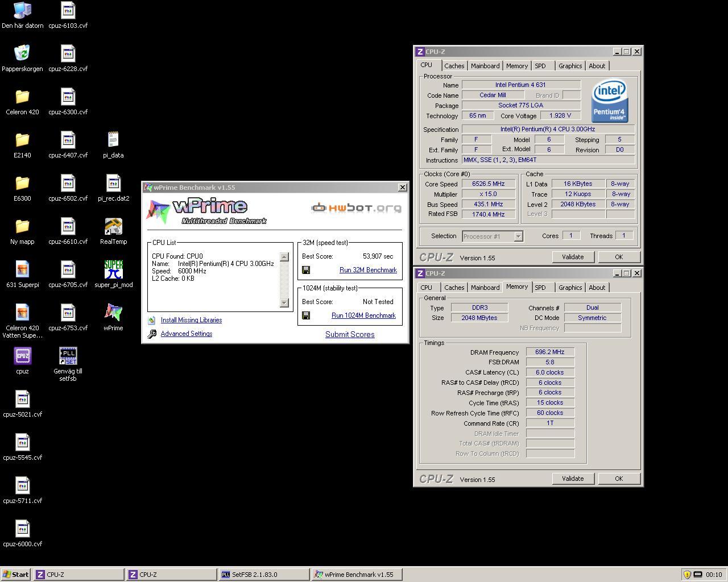Click the HWBOT.org logo in wPrime
Viewport: 728px width, 582px height.
coord(357,208)
